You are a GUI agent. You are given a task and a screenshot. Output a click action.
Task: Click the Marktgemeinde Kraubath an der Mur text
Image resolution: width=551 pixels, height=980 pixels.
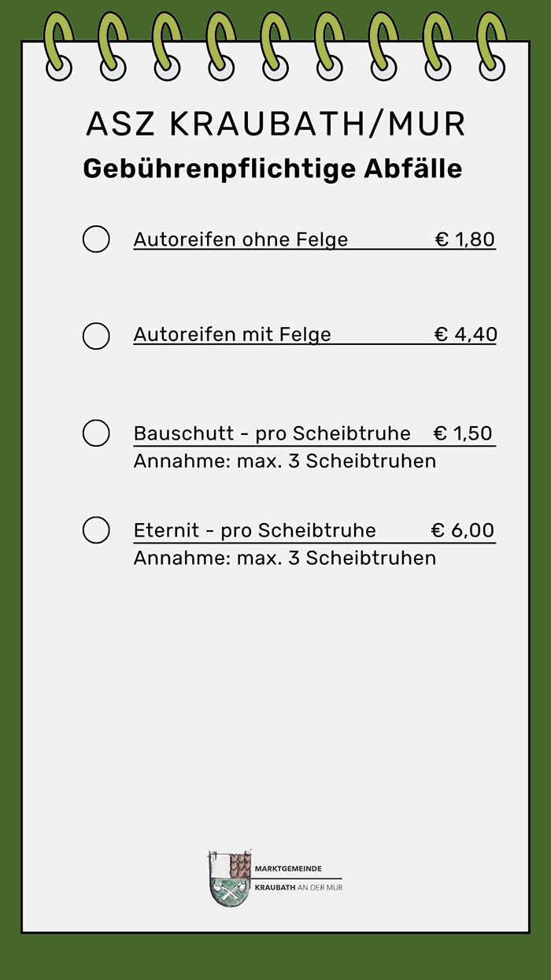(298, 878)
